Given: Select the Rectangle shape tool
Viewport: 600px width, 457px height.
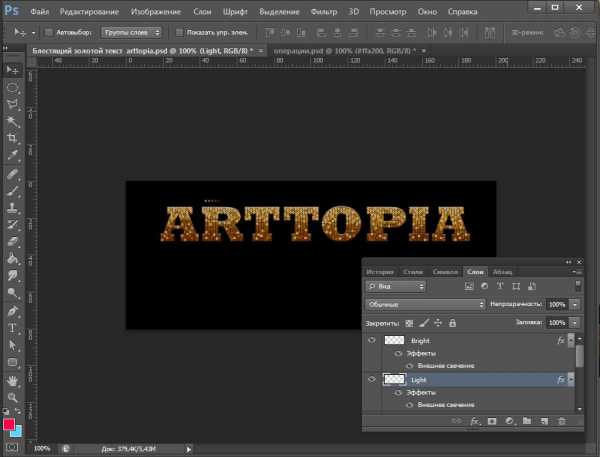Looking at the screenshot, I should [x=12, y=362].
